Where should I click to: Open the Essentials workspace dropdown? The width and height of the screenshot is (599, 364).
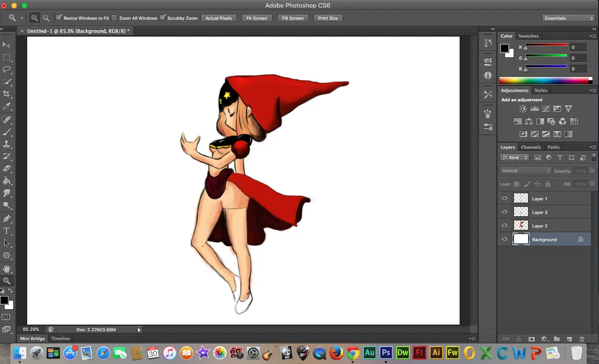pos(568,18)
